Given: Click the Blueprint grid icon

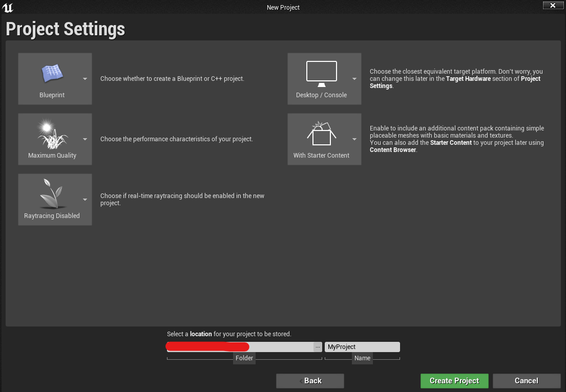Looking at the screenshot, I should coord(52,74).
